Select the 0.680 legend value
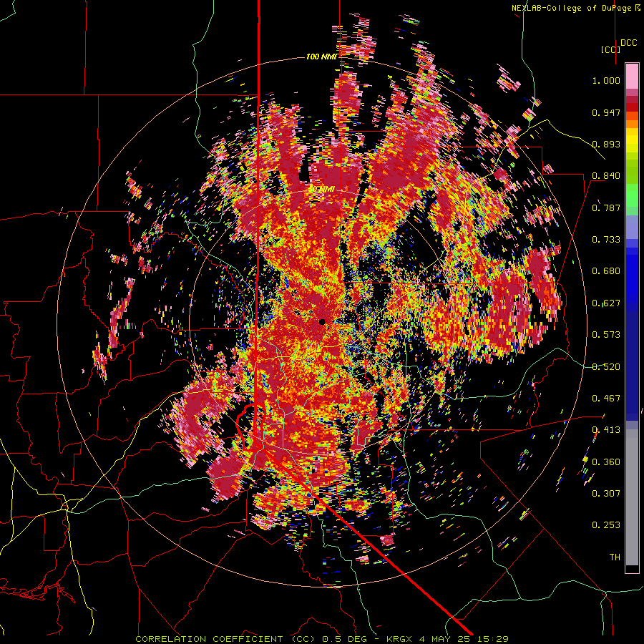 click(x=606, y=271)
